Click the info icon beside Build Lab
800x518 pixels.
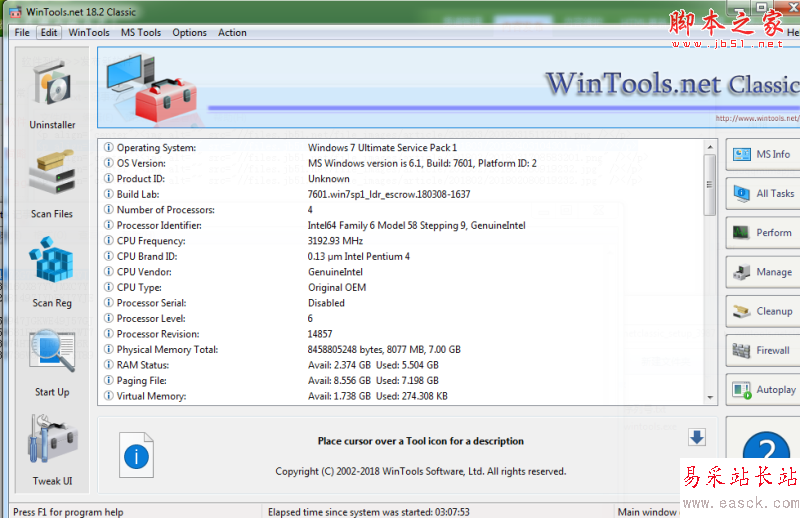click(x=109, y=194)
